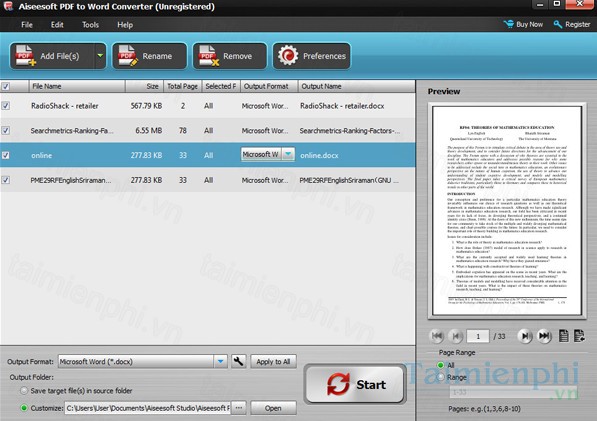Go to first preview page icon
Screen dimensions: 597x421
[x=437, y=336]
